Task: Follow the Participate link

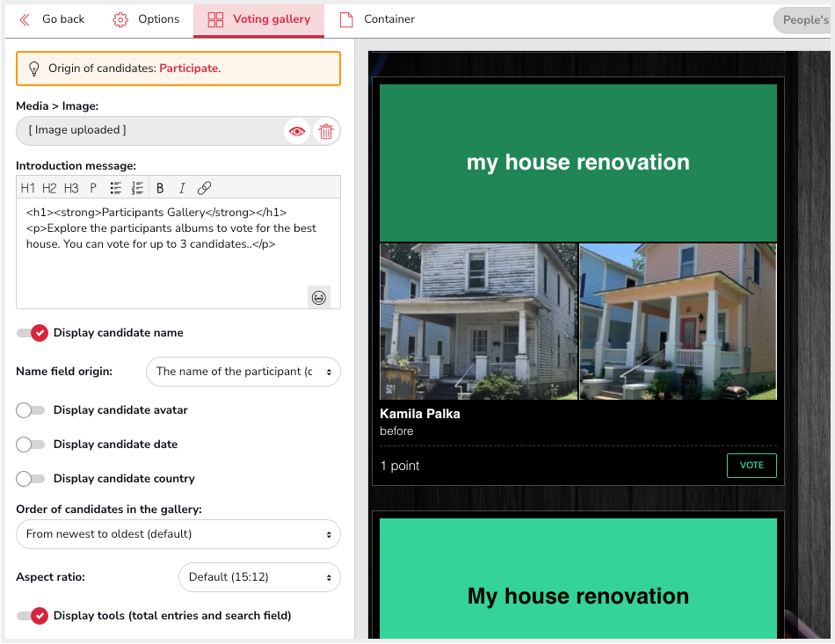Action: 189,69
